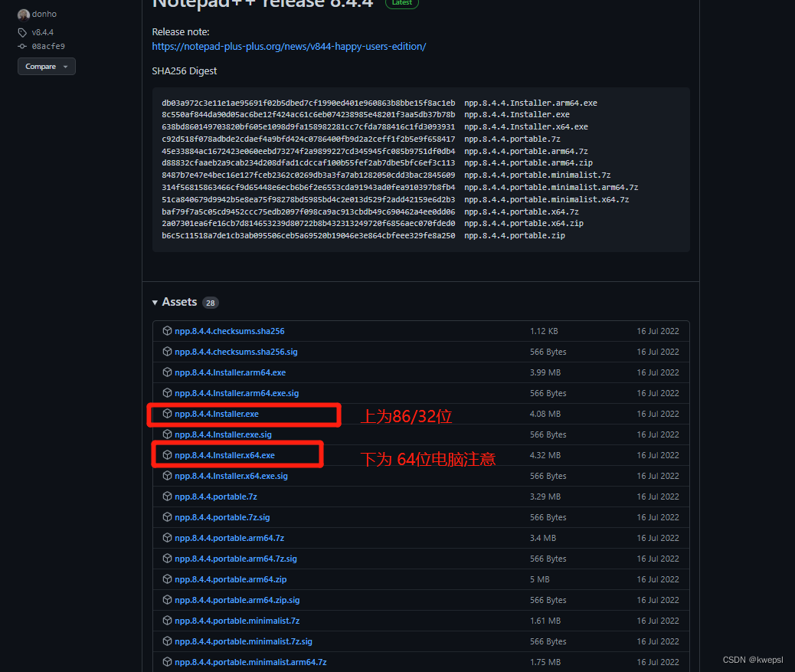
Task: Click the 4.32 MB size text
Action: click(545, 455)
